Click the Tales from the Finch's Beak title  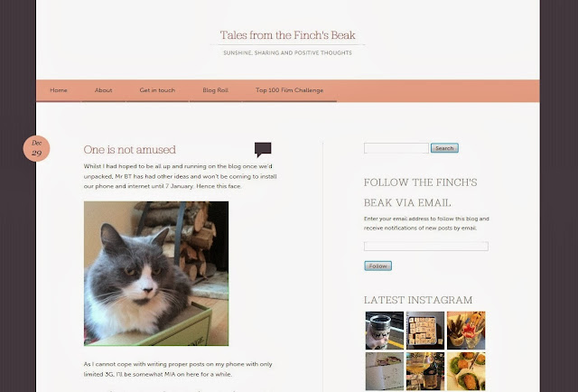point(287,35)
